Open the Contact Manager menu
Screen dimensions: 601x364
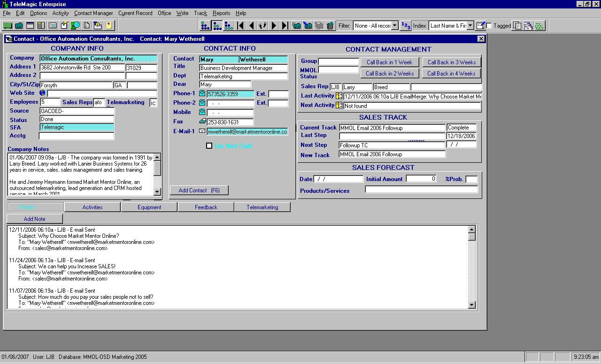click(93, 13)
